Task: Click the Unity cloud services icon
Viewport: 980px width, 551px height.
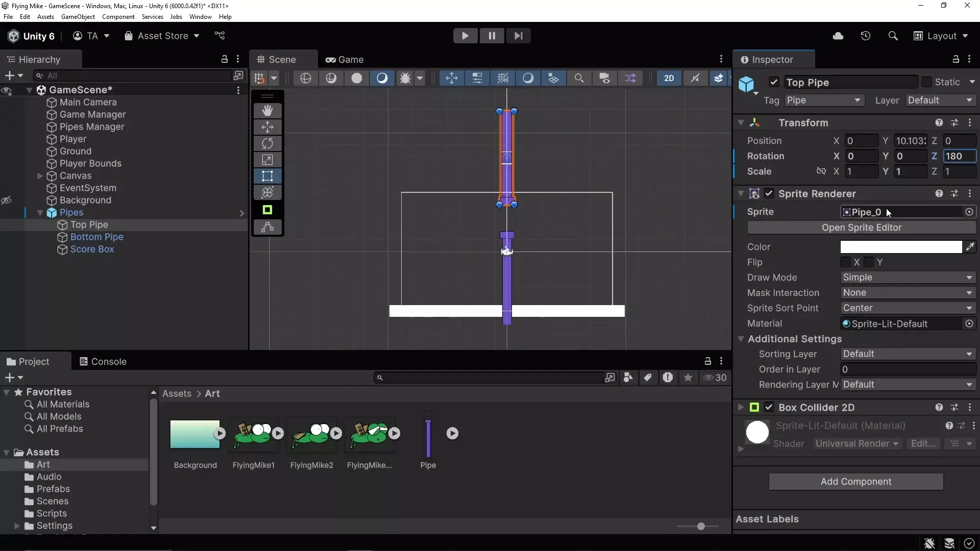Action: [x=839, y=36]
